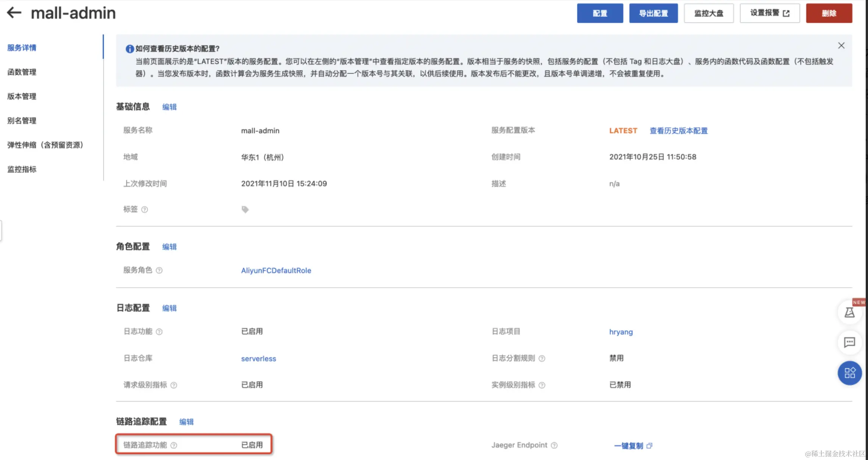
Task: Click the tag icon in 标签 row
Action: [245, 210]
